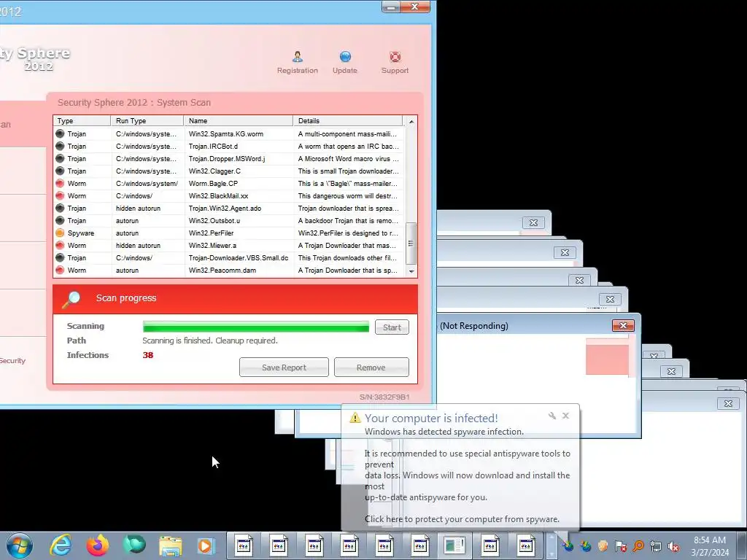Select the Trojan.IRCBot.d row
This screenshot has width=747, height=560.
(228, 146)
